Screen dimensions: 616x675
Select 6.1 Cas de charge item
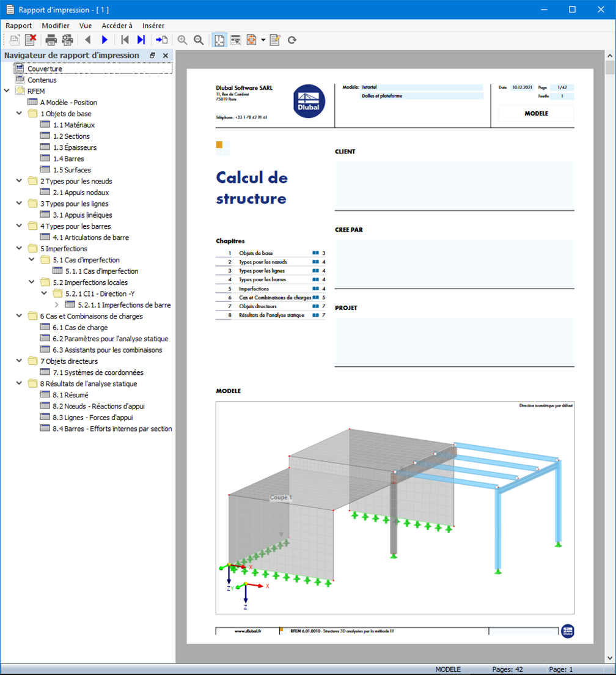[x=80, y=327]
